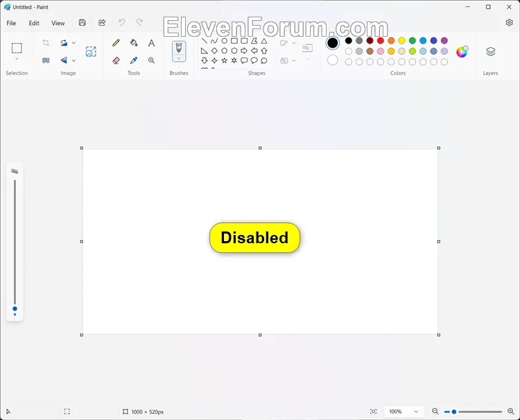Select the Rounded callout shape
This screenshot has width=520, height=420.
tap(244, 60)
